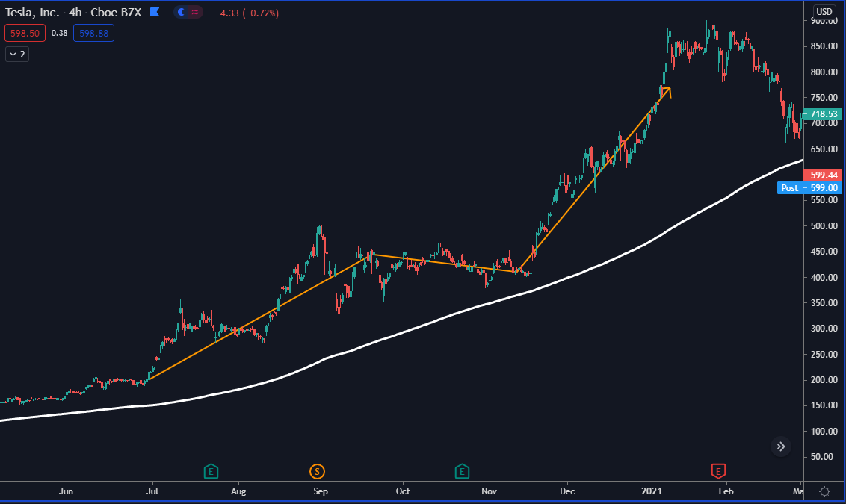This screenshot has width=846, height=504.
Task: Click the Oct label on the time axis
Action: [403, 491]
